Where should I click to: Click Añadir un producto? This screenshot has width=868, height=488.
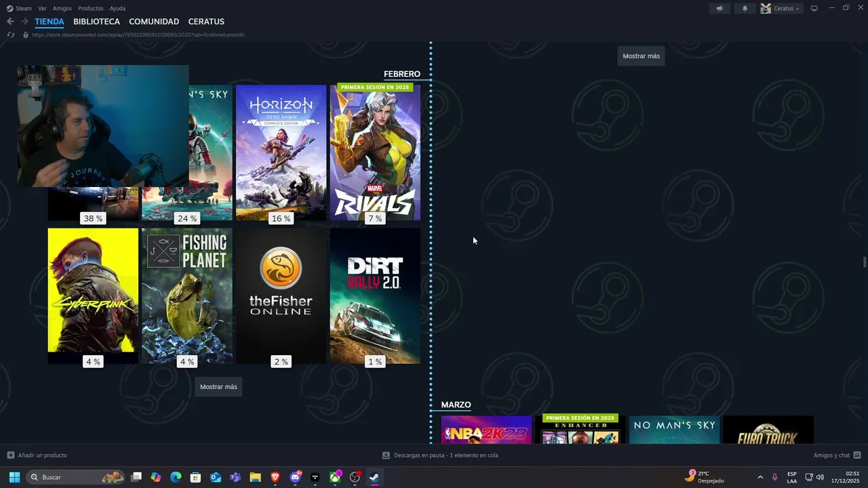click(x=42, y=455)
